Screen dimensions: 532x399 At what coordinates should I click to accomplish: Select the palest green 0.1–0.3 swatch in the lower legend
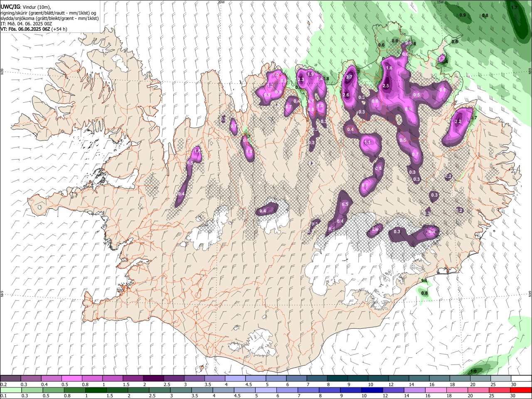pyautogui.click(x=11, y=390)
